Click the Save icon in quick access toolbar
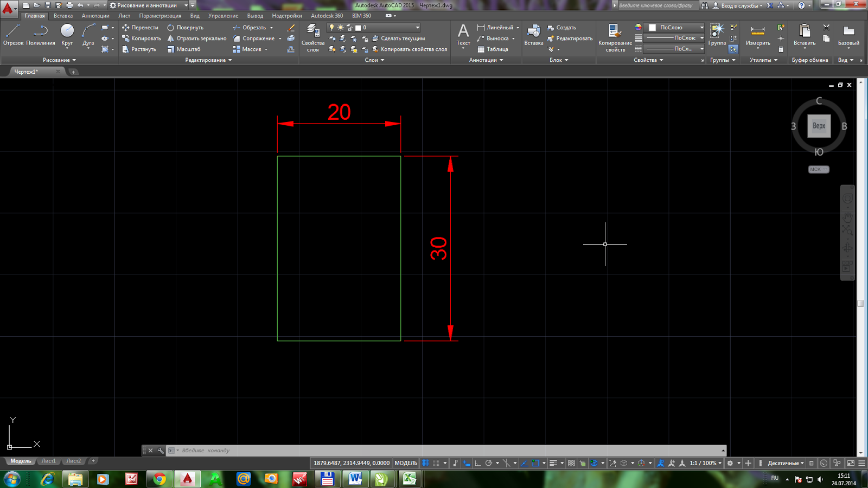The width and height of the screenshot is (868, 488). (48, 5)
